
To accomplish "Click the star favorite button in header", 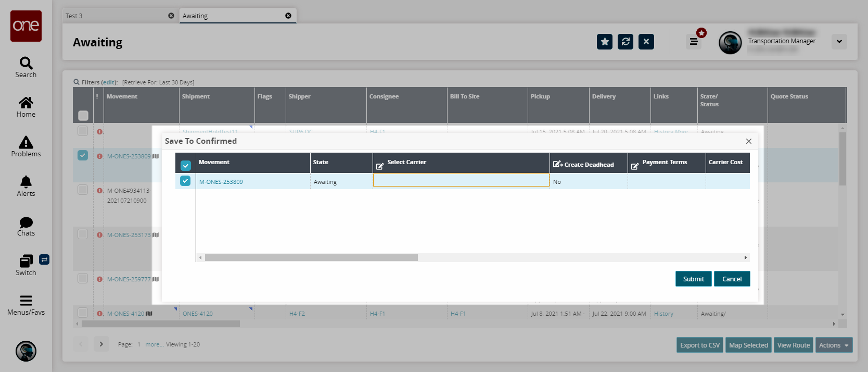I will click(x=605, y=42).
